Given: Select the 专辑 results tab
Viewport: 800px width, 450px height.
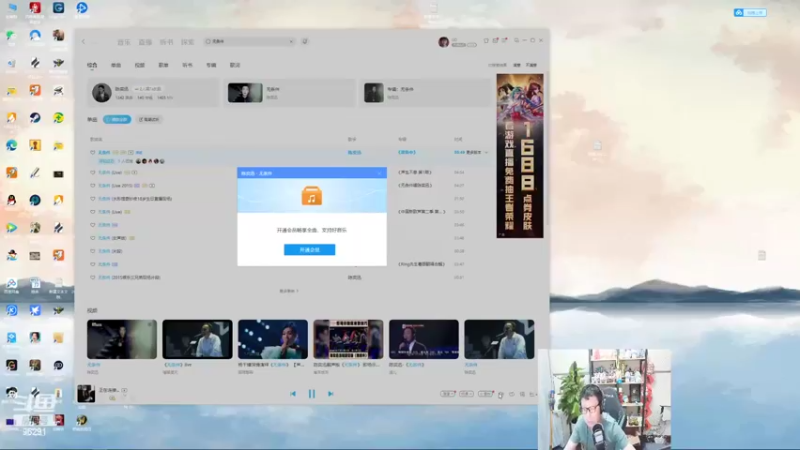Looking at the screenshot, I should tap(211, 65).
